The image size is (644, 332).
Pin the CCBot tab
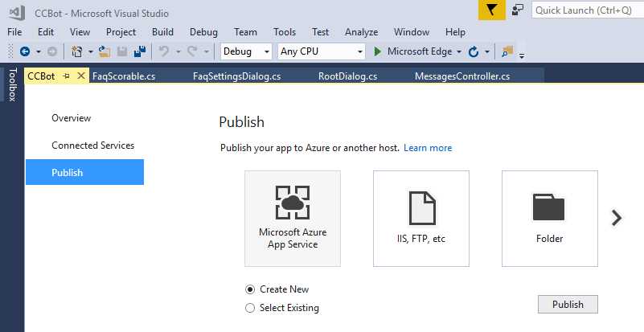click(67, 76)
